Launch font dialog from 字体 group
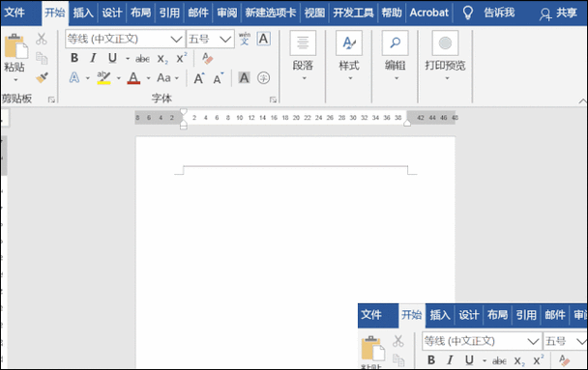This screenshot has height=370, width=588. 273,100
